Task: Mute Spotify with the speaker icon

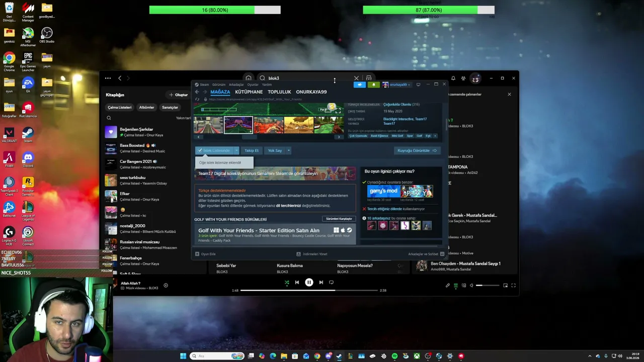Action: pyautogui.click(x=471, y=286)
